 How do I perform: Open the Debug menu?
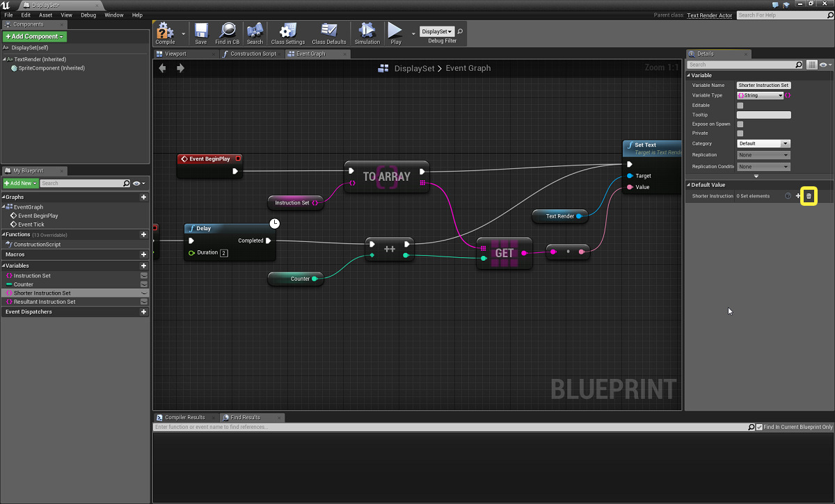(x=88, y=15)
